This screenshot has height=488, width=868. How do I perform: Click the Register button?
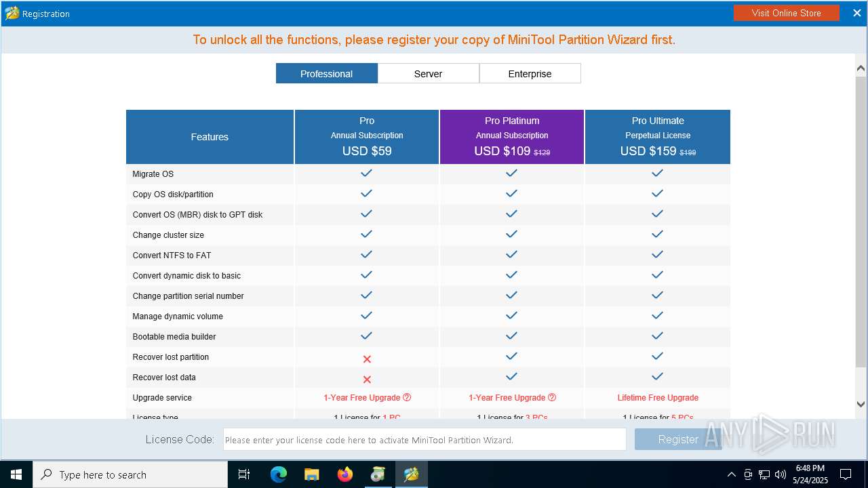(x=677, y=439)
